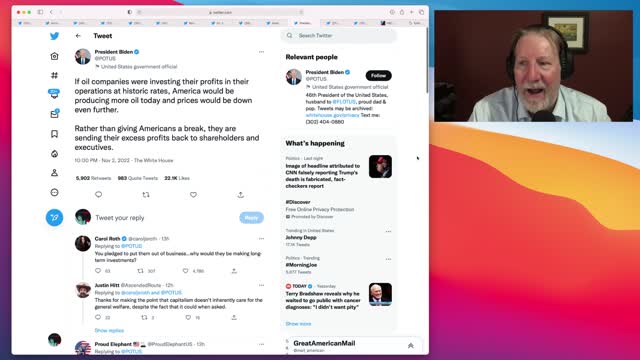Viewport: 640px width, 360px height.
Task: Reply icon under Biden tweet
Action: click(98, 195)
